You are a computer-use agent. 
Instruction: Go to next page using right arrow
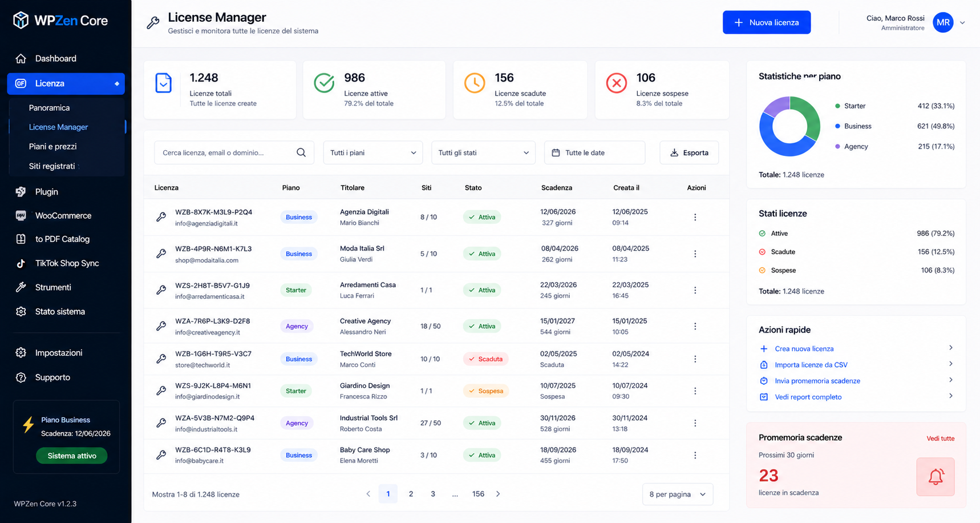tap(498, 494)
